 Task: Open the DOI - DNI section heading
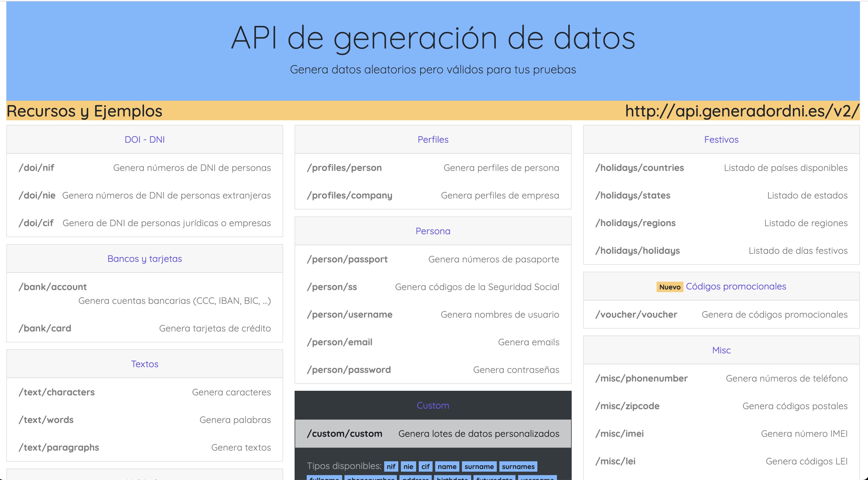(x=145, y=139)
